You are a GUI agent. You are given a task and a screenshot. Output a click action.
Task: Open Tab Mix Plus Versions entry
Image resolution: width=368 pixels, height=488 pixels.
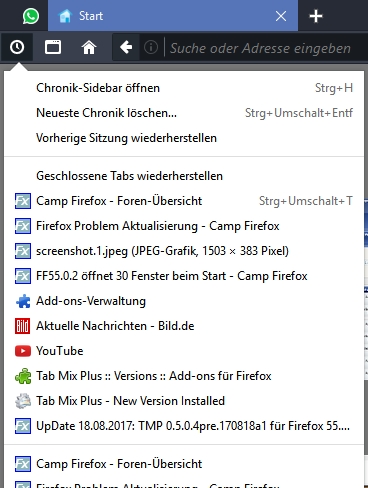184,376
